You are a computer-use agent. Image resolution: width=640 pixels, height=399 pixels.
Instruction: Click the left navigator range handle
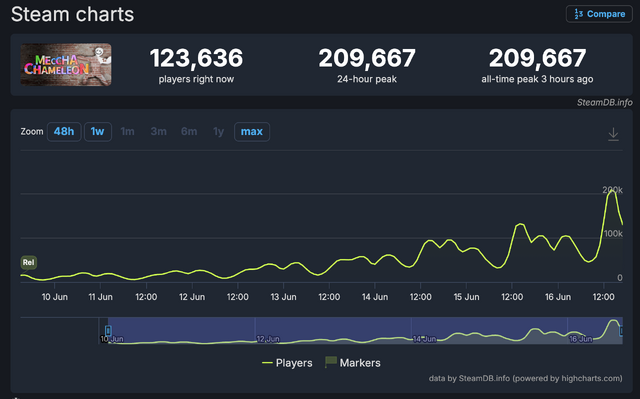point(108,330)
